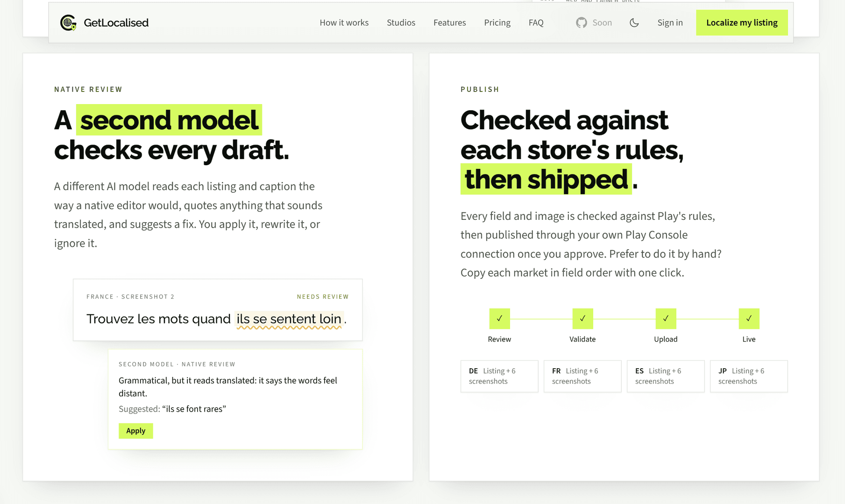Click the GetLocalised brand name
845x504 pixels.
tap(116, 22)
